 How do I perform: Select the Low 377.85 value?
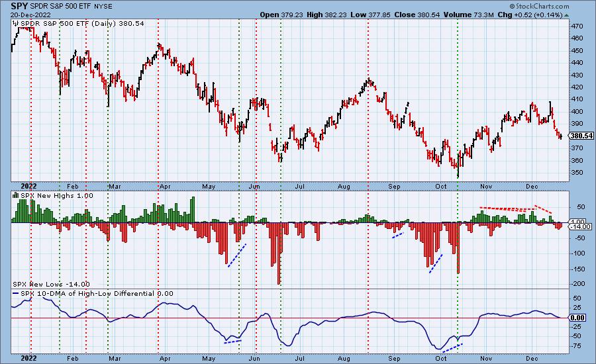click(x=371, y=15)
